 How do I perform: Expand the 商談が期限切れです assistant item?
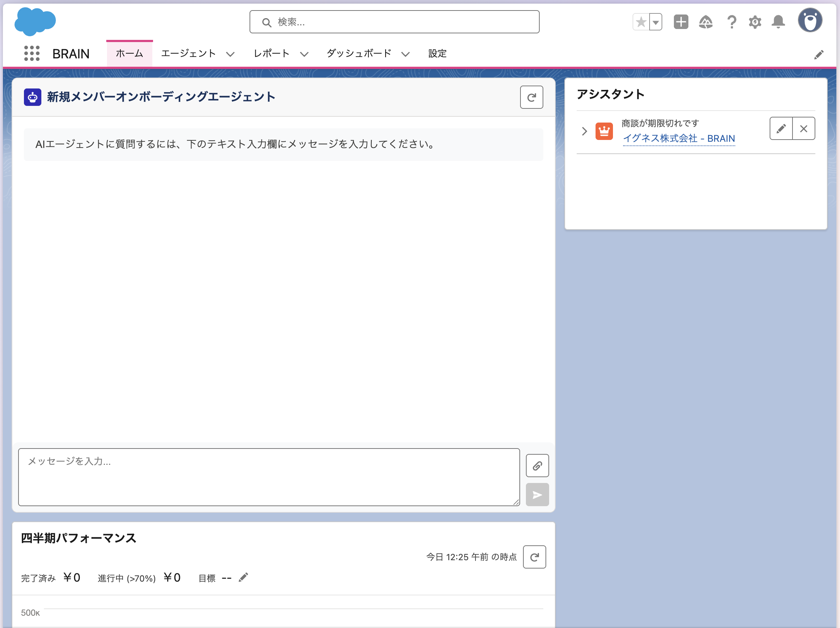pos(584,131)
